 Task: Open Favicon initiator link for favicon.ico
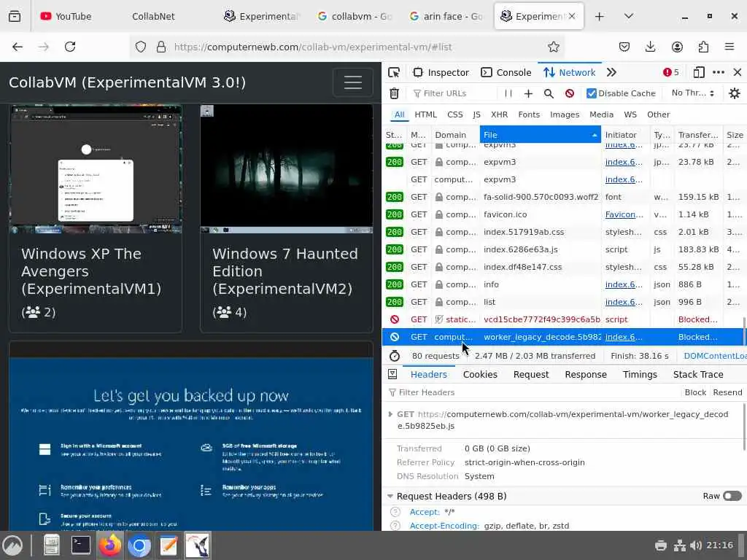(624, 215)
